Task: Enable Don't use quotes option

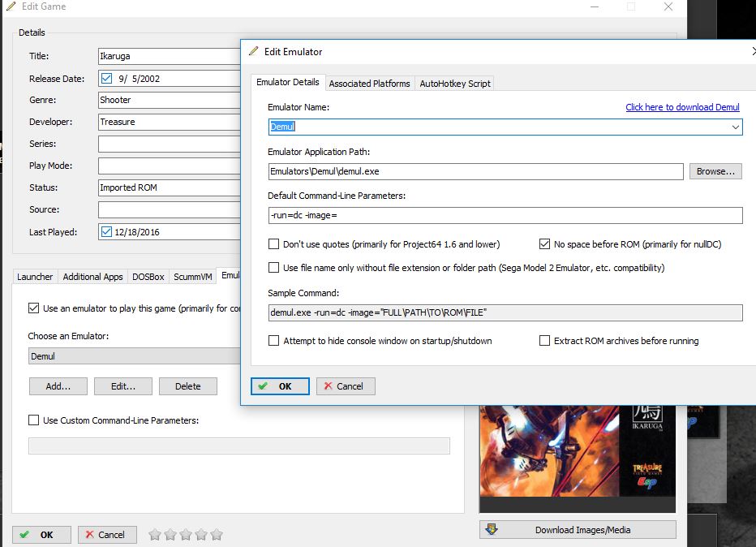Action: (x=273, y=244)
